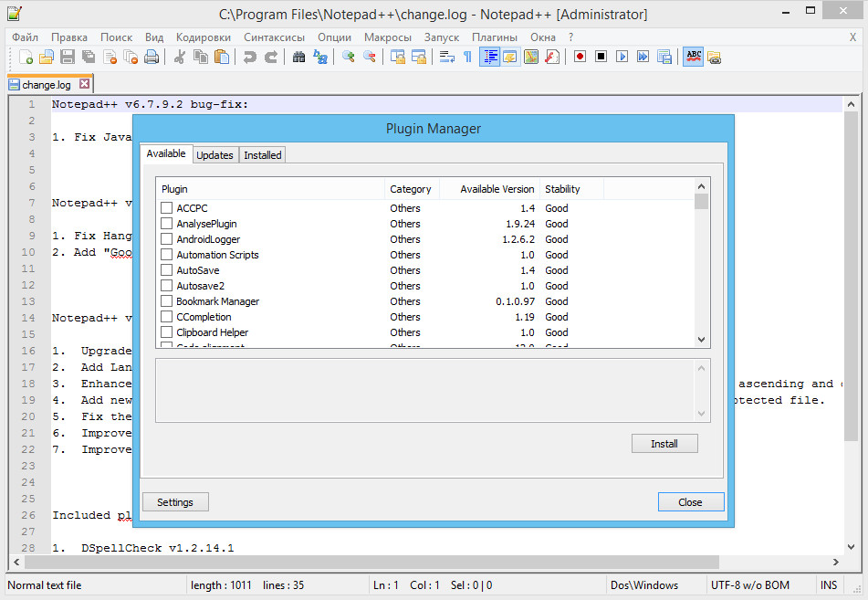Check the Autosave2 plugin checkbox
Screen dimensions: 868x600
[x=166, y=285]
